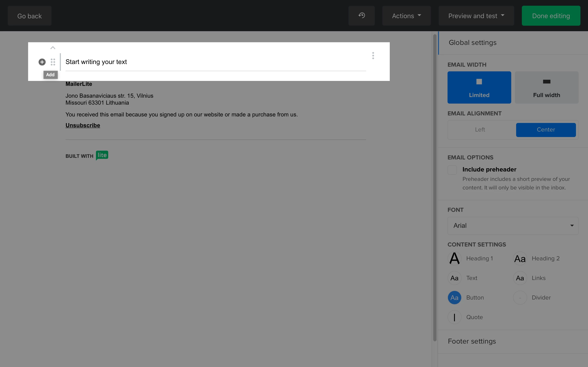Enable the Include preheader checkbox

452,170
